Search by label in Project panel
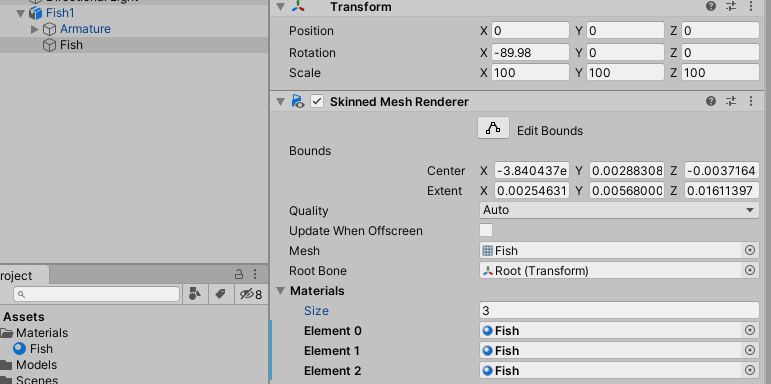 [x=220, y=294]
